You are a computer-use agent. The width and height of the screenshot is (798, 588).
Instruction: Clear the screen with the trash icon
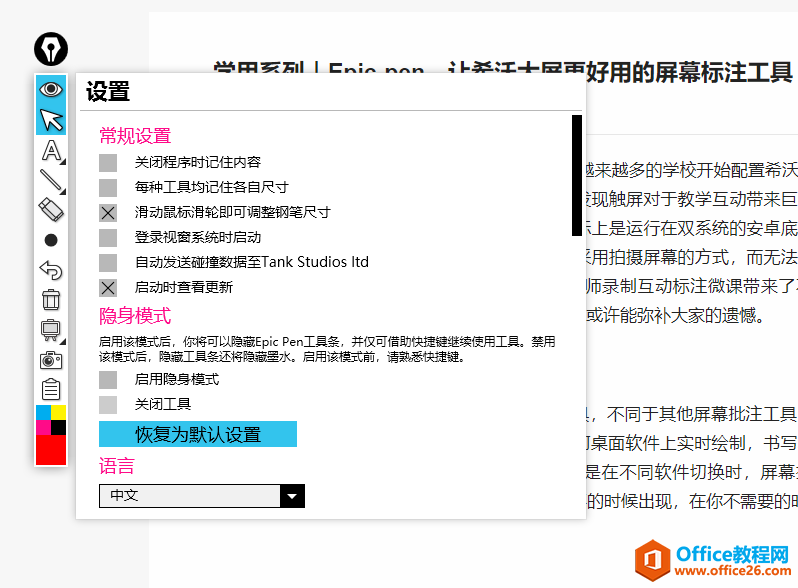[x=51, y=300]
